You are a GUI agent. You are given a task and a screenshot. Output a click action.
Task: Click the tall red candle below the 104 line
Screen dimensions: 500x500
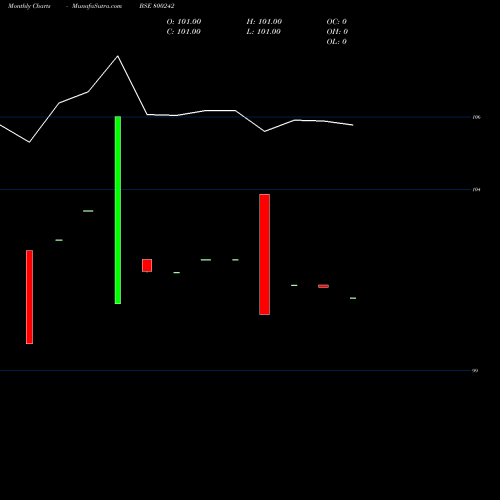pos(265,254)
